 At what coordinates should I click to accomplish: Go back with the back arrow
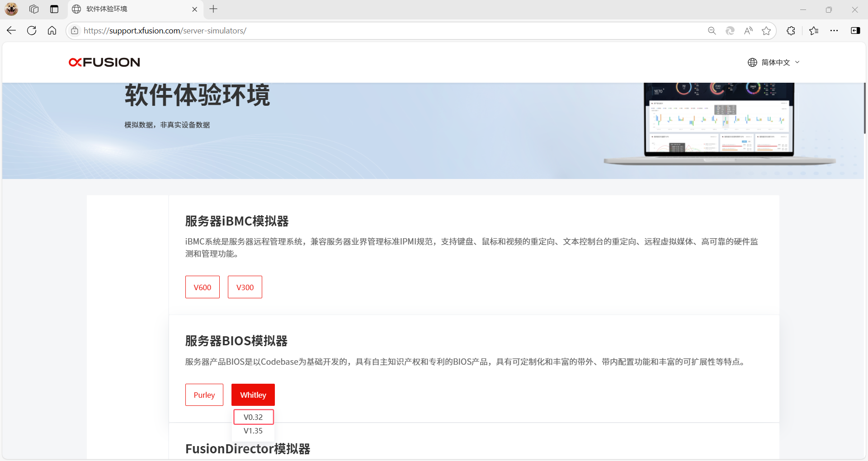[11, 30]
